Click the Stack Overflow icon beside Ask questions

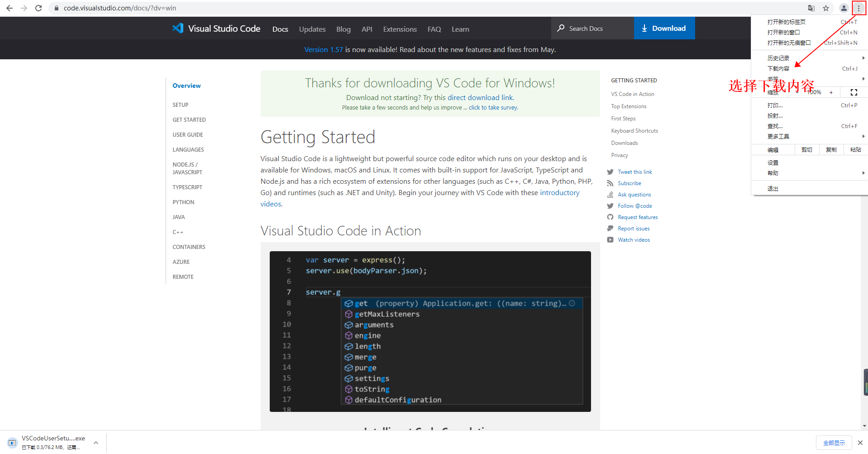[610, 195]
